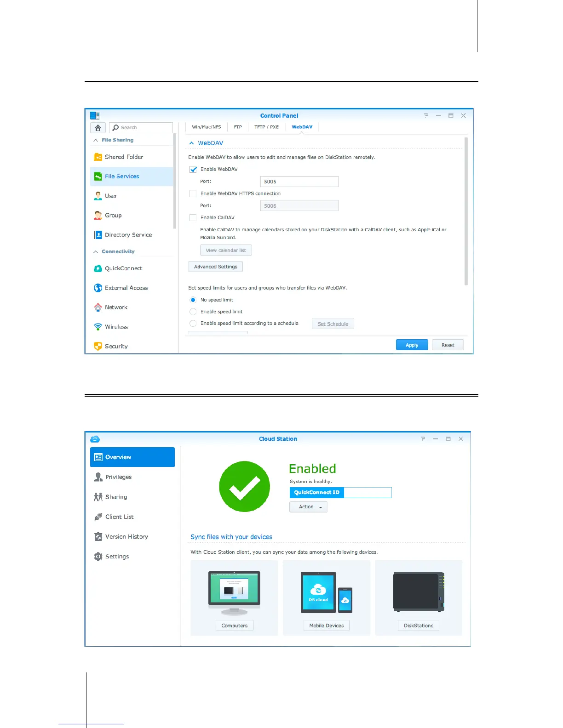Click 'System is healthy.' status text
Viewport: 563px width, 728px height.
310,482
